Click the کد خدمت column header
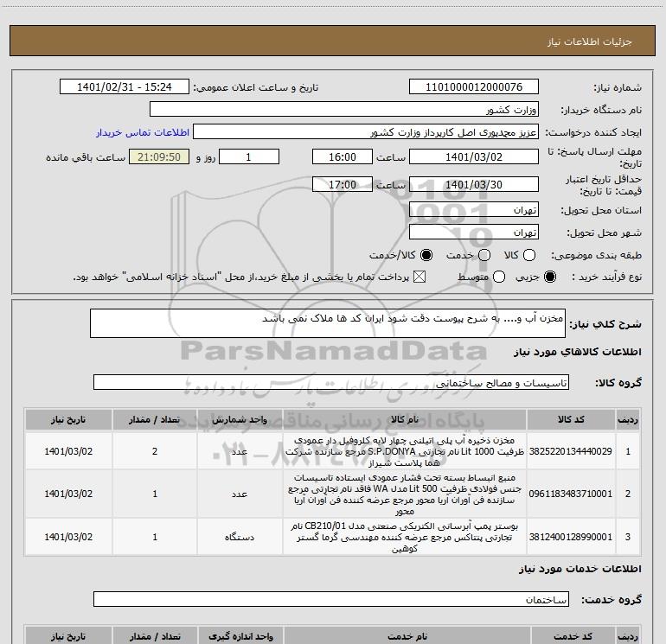This screenshot has width=666, height=644. pos(573,636)
